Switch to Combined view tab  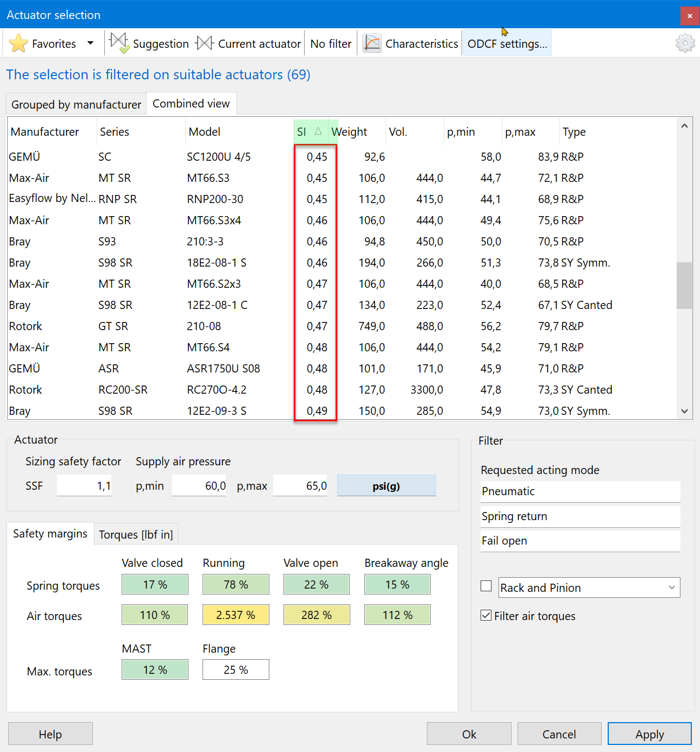coord(191,103)
